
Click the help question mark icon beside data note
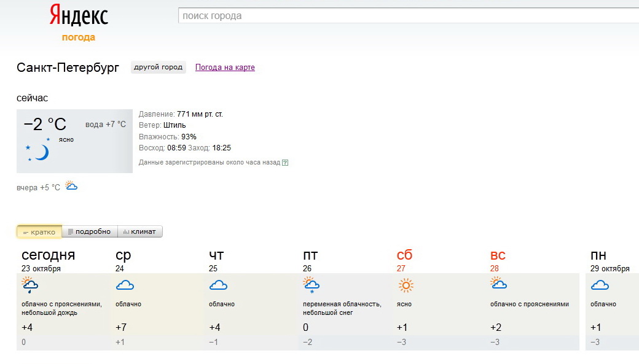pos(285,163)
